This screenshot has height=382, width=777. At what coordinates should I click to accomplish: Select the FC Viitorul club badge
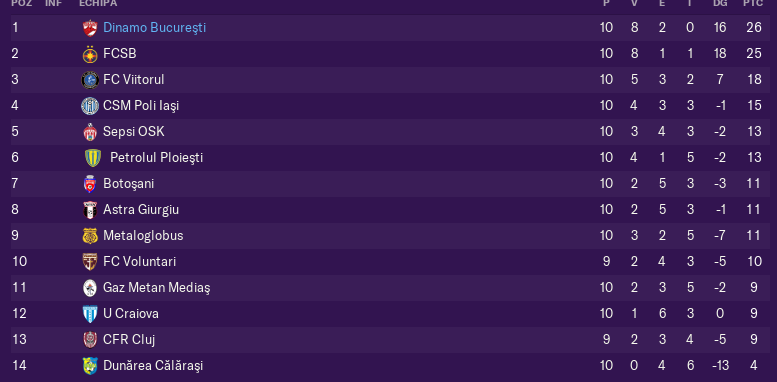(90, 80)
